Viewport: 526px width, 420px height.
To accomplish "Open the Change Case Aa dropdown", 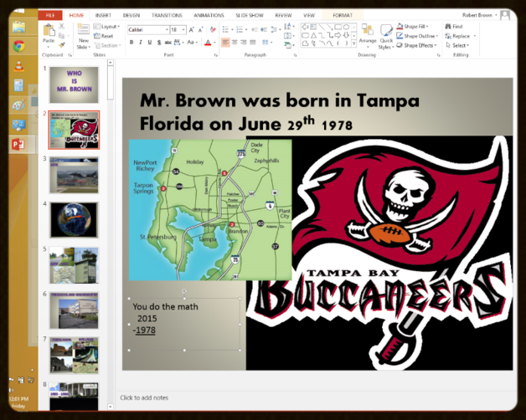I will point(192,42).
